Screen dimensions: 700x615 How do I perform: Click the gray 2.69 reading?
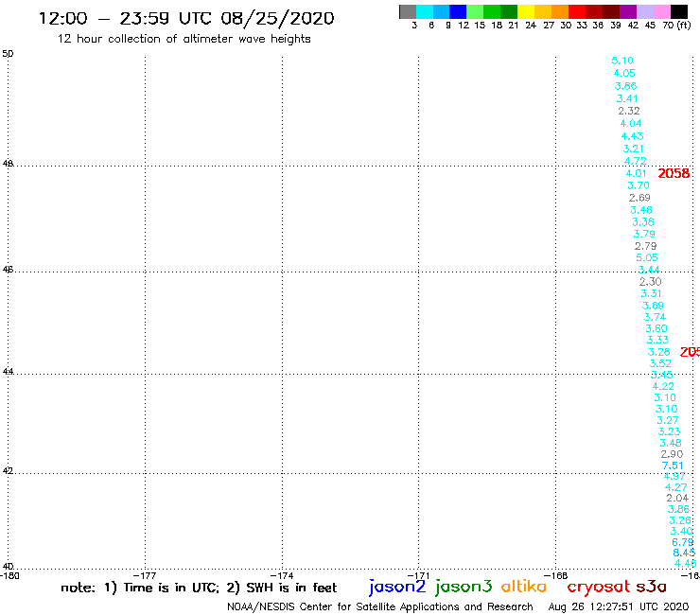point(639,198)
